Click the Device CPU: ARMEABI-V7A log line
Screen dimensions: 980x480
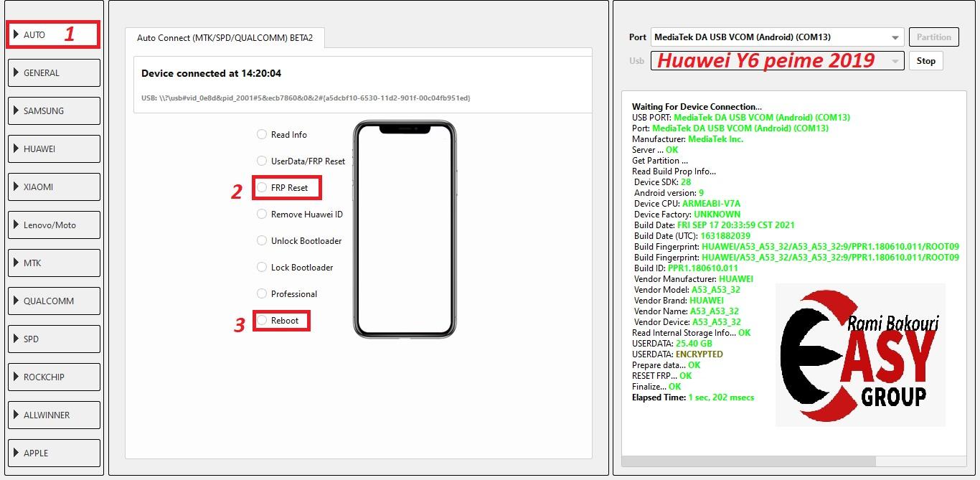687,204
